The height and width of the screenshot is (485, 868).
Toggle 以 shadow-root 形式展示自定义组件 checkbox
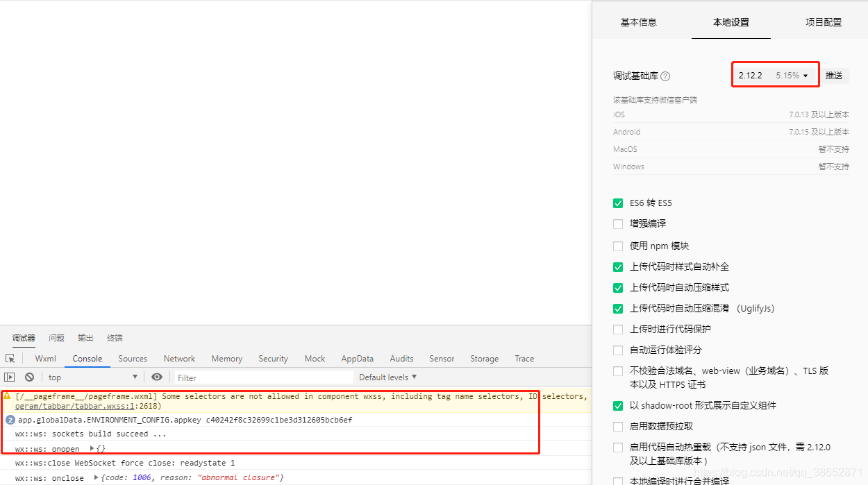click(x=618, y=405)
